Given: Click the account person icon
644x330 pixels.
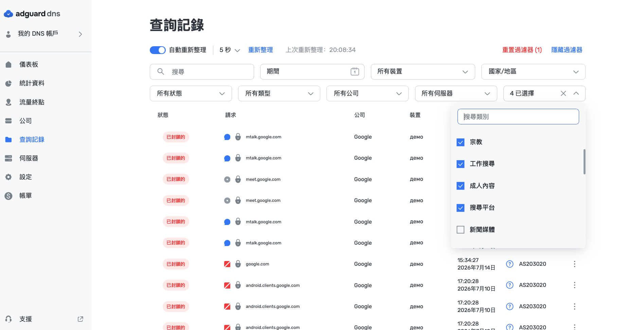Looking at the screenshot, I should 8,34.
